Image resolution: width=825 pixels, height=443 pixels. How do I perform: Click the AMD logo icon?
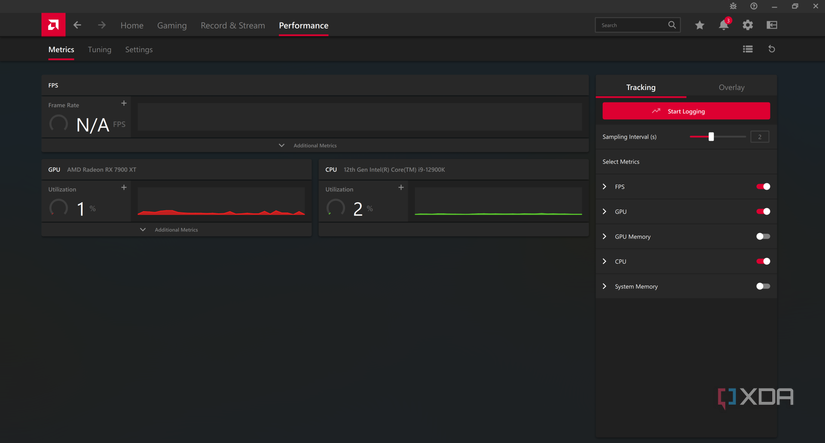[x=53, y=25]
